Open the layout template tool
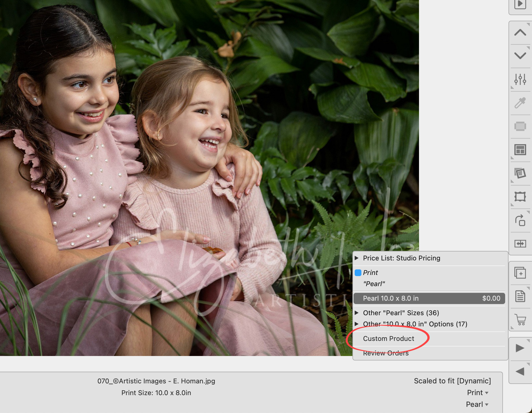The image size is (532, 413). click(520, 150)
